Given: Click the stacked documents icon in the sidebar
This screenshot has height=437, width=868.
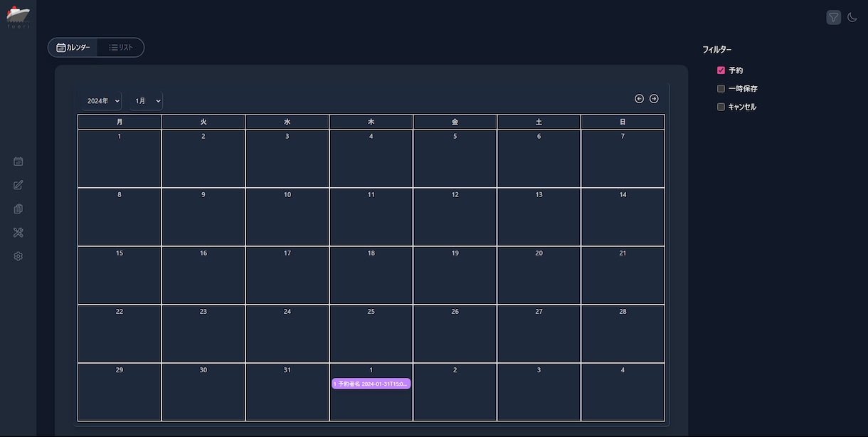Looking at the screenshot, I should pyautogui.click(x=18, y=209).
